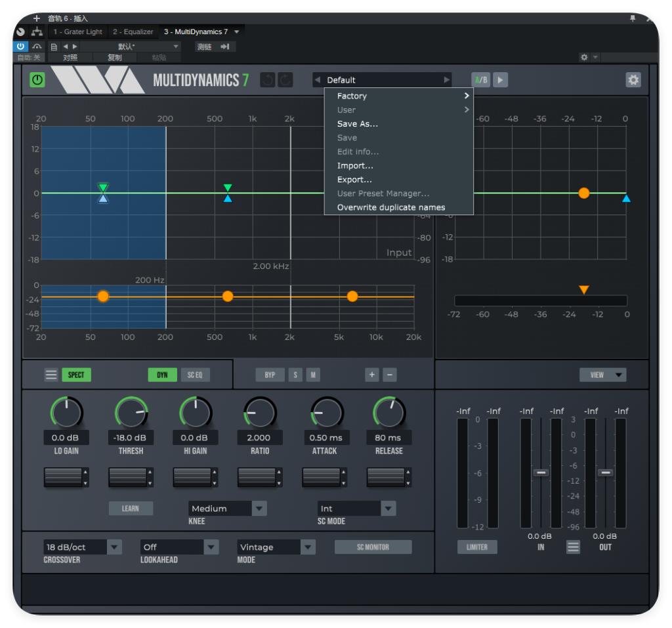Select next host preset with right triangle
Screen dimensions: 672x628
click(x=75, y=47)
